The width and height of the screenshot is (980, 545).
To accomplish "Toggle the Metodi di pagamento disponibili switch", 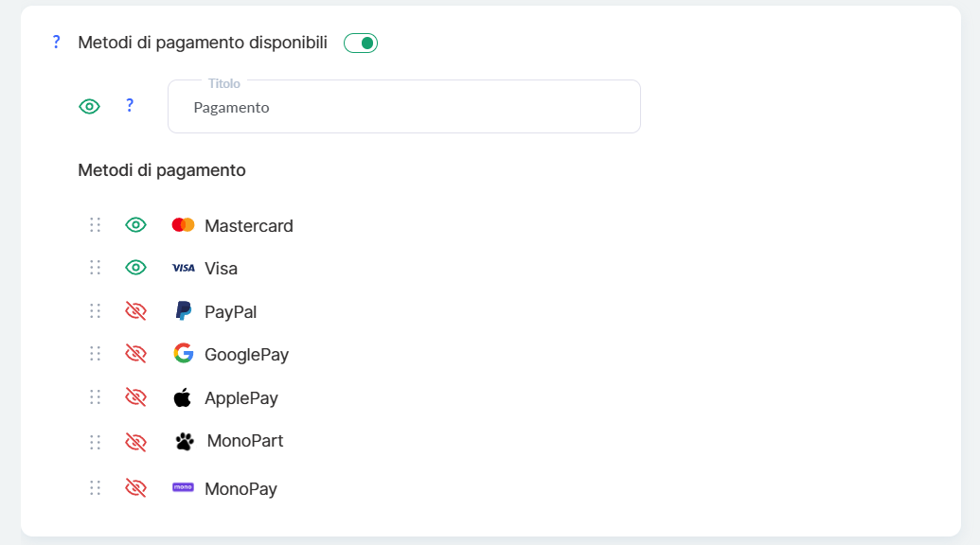I will pyautogui.click(x=361, y=43).
